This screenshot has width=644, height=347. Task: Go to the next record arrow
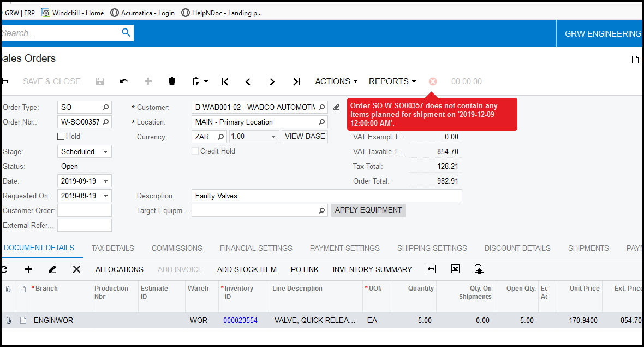272,81
